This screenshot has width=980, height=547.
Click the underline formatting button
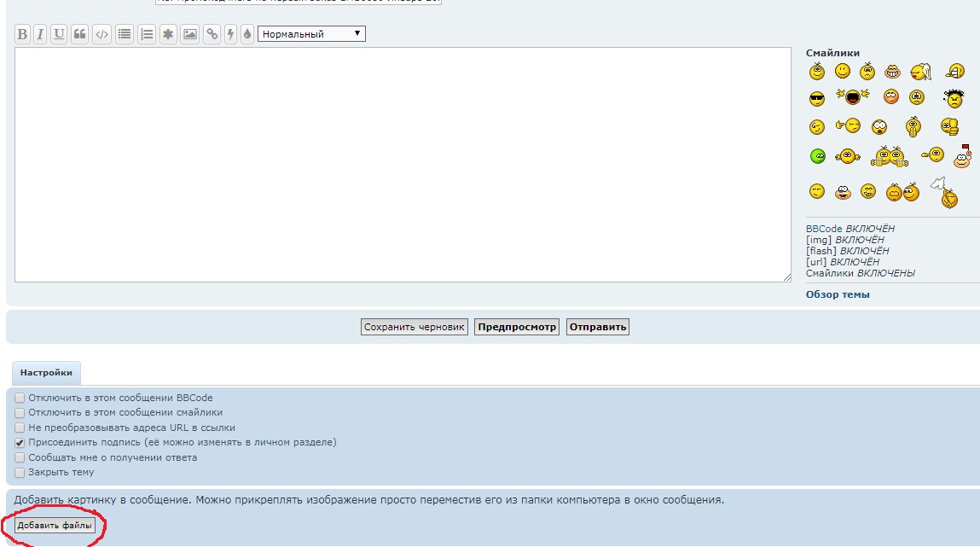pyautogui.click(x=59, y=34)
